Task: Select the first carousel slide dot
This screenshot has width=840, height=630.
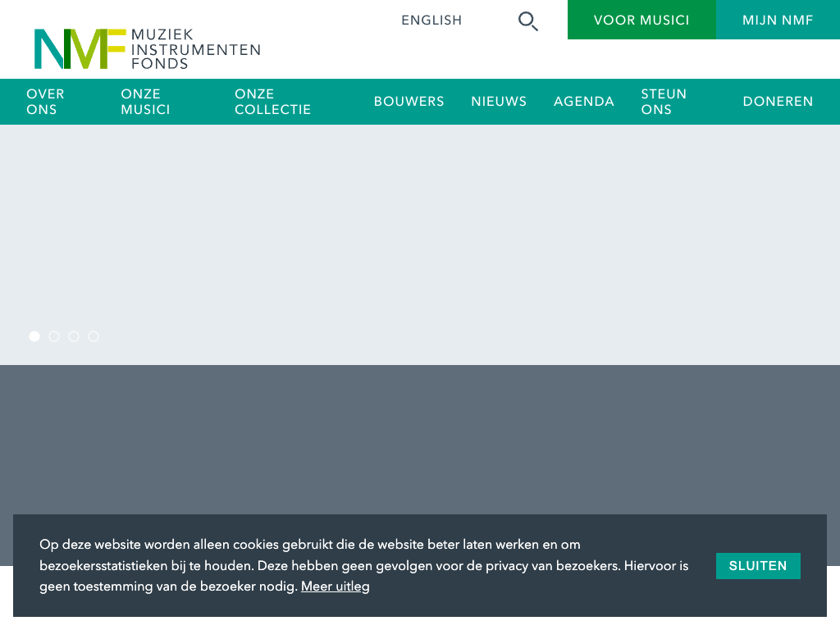Action: 34,336
